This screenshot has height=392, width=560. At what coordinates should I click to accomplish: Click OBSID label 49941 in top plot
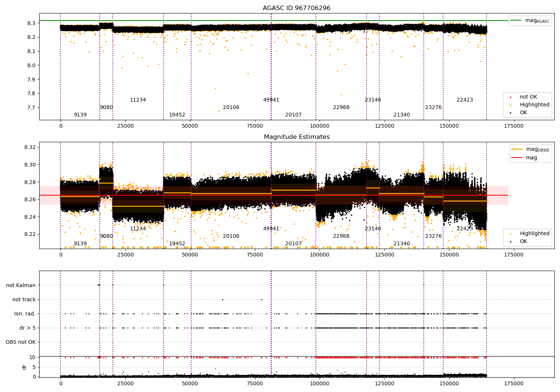[271, 100]
